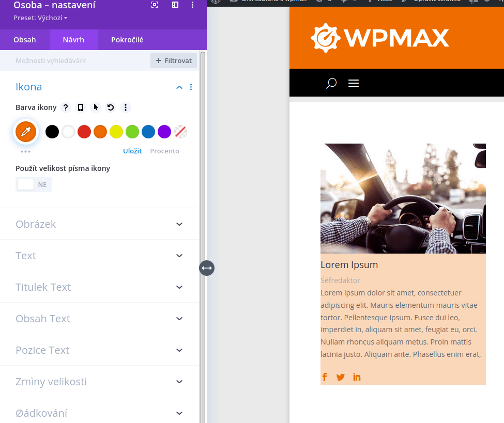Select the small orange palette swatch

point(100,132)
